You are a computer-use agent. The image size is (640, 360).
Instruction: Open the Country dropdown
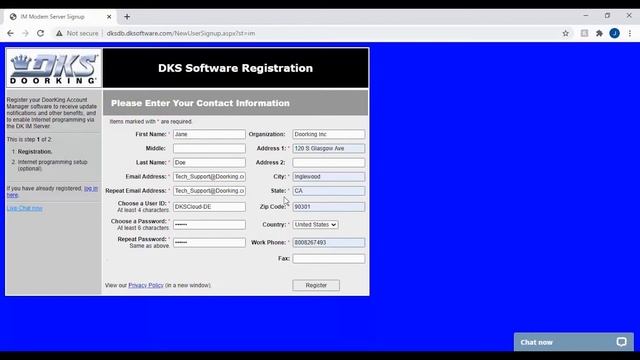pos(315,224)
